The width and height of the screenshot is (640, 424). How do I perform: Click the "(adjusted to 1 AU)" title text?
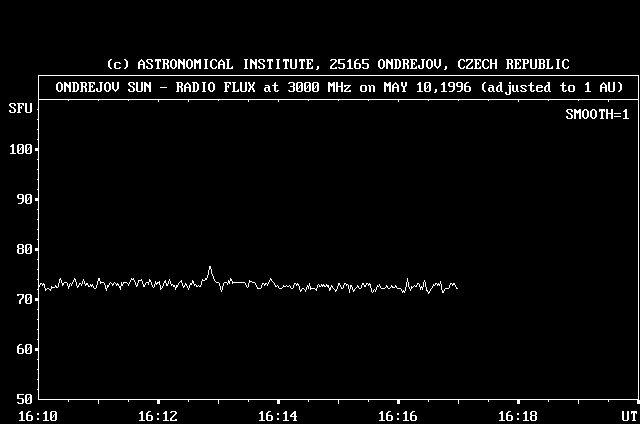[x=552, y=87]
